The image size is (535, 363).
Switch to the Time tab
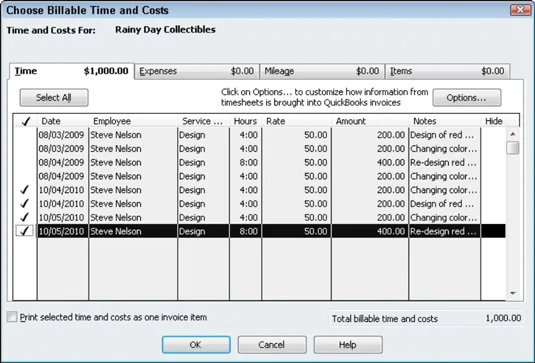71,71
